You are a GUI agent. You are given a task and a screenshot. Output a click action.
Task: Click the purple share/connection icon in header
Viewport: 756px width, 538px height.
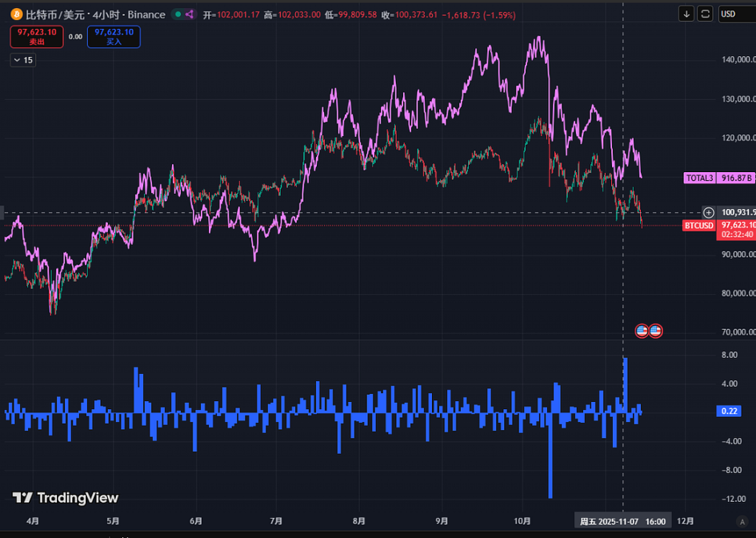190,14
